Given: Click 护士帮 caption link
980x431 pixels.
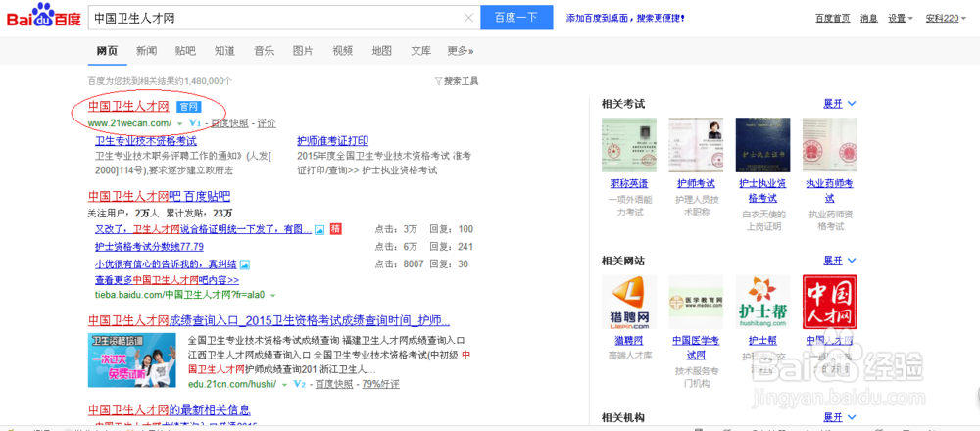Looking at the screenshot, I should [x=762, y=341].
